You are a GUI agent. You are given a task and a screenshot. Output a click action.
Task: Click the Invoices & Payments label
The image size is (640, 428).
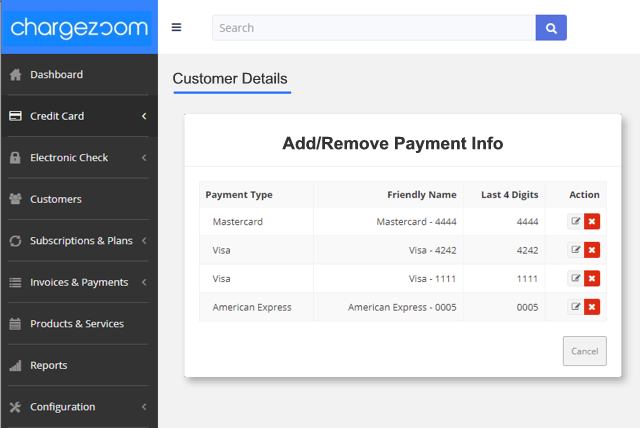click(79, 283)
